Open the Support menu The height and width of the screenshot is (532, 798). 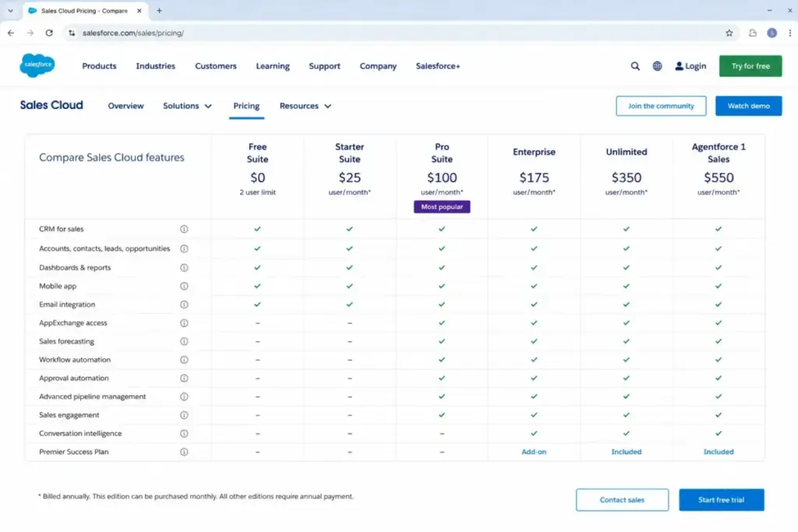click(x=324, y=66)
